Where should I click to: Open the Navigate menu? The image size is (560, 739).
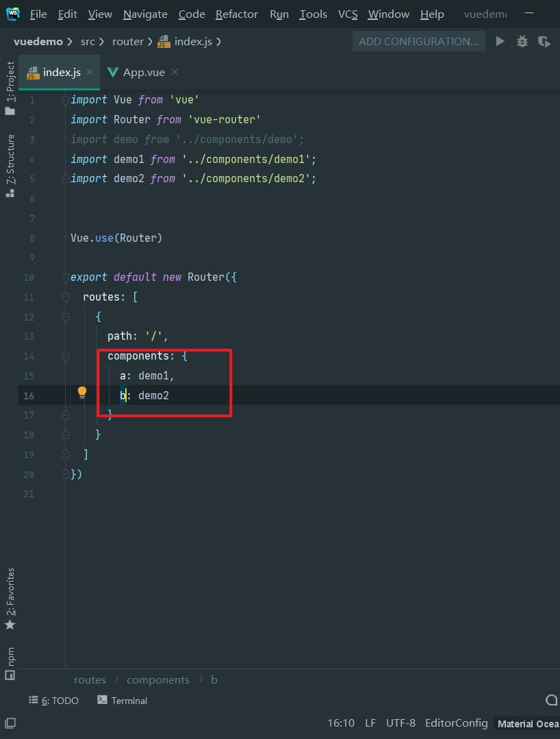pyautogui.click(x=145, y=14)
